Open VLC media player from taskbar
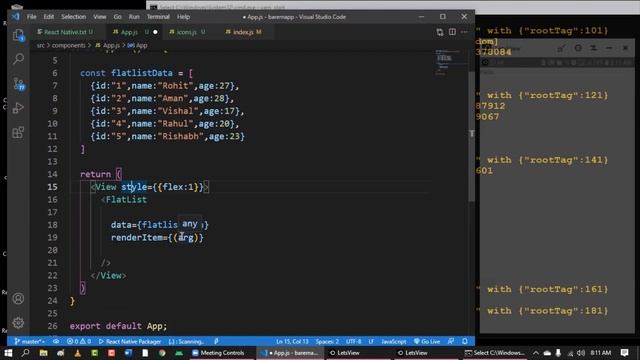The height and width of the screenshot is (360, 640). (x=78, y=353)
